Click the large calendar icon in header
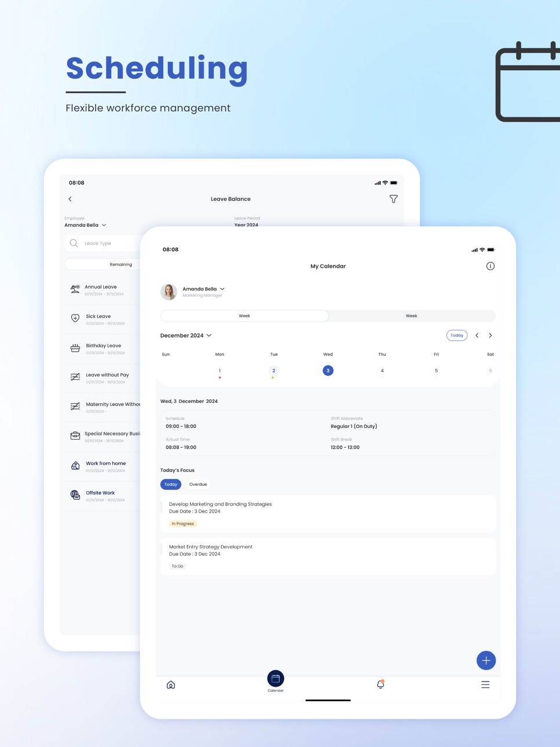This screenshot has height=747, width=560. pos(528,82)
